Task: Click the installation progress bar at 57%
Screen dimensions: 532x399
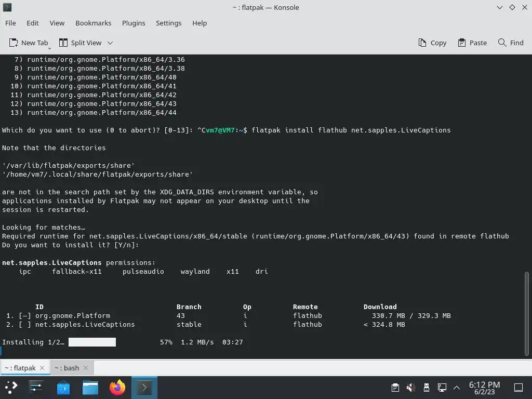Action: [x=92, y=342]
